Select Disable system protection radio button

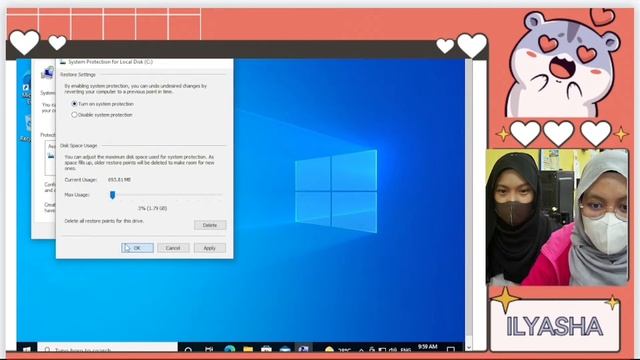[74, 115]
